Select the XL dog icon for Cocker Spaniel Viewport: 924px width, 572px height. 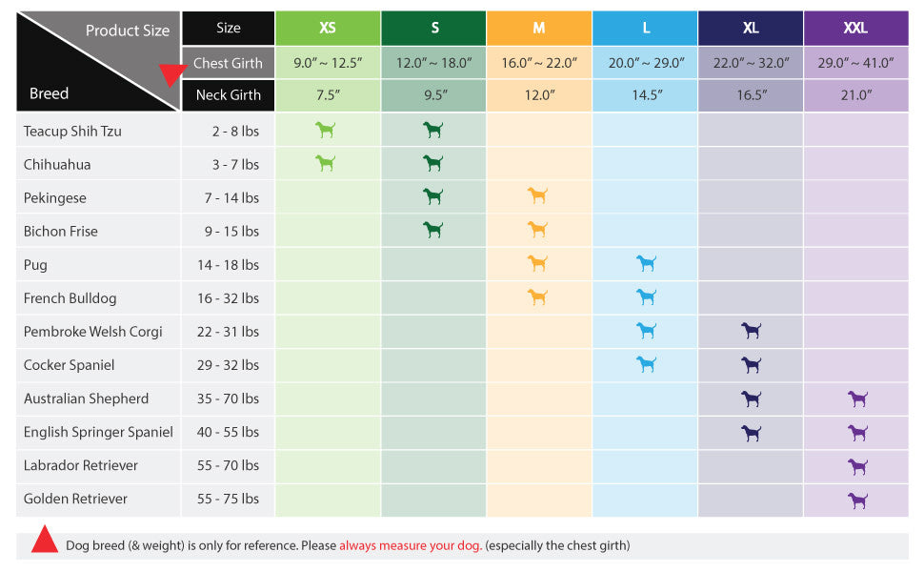752,364
